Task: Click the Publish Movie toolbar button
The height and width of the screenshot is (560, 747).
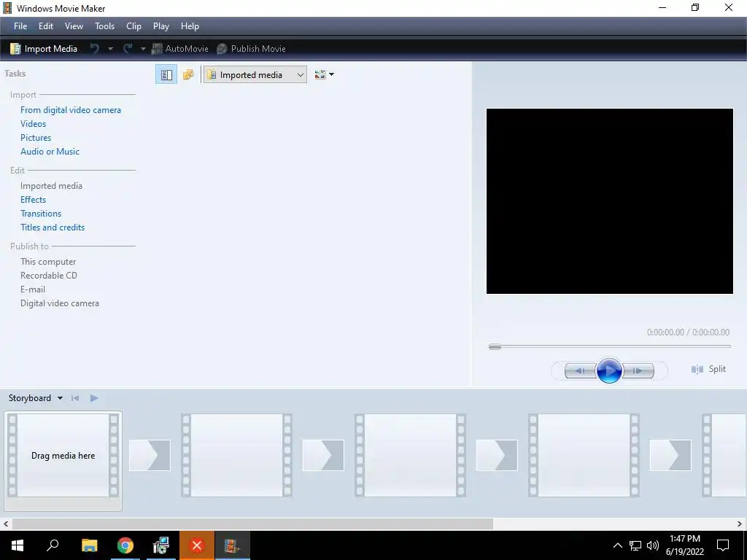Action: pos(251,49)
